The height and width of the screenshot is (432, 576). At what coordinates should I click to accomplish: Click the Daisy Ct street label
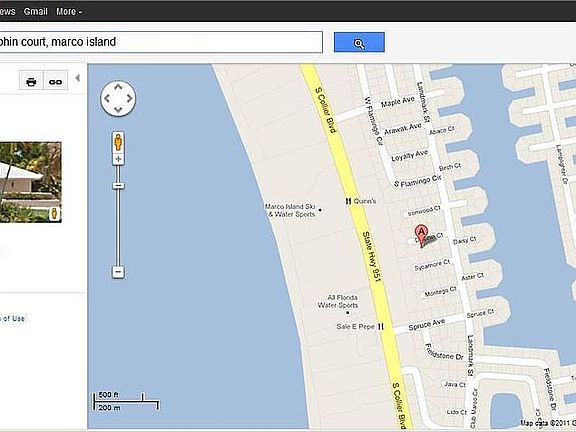coord(464,241)
